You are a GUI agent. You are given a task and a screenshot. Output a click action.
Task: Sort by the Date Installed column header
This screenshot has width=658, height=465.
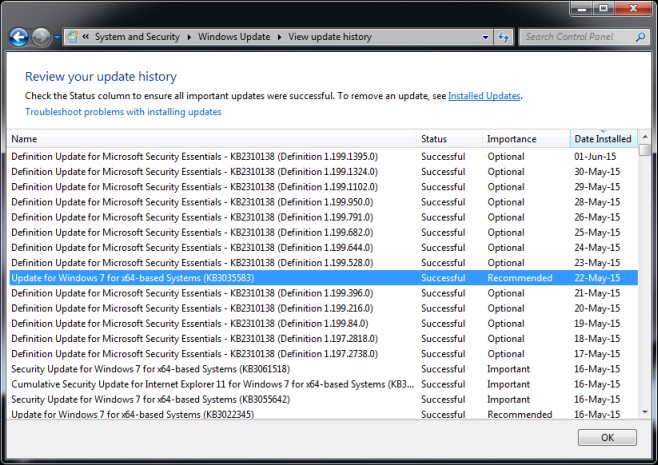coord(602,139)
